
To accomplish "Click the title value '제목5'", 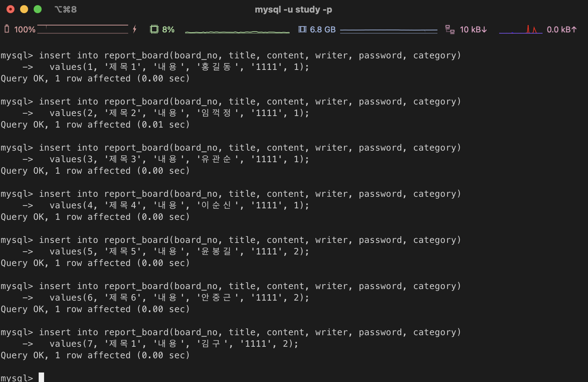I will coord(123,251).
